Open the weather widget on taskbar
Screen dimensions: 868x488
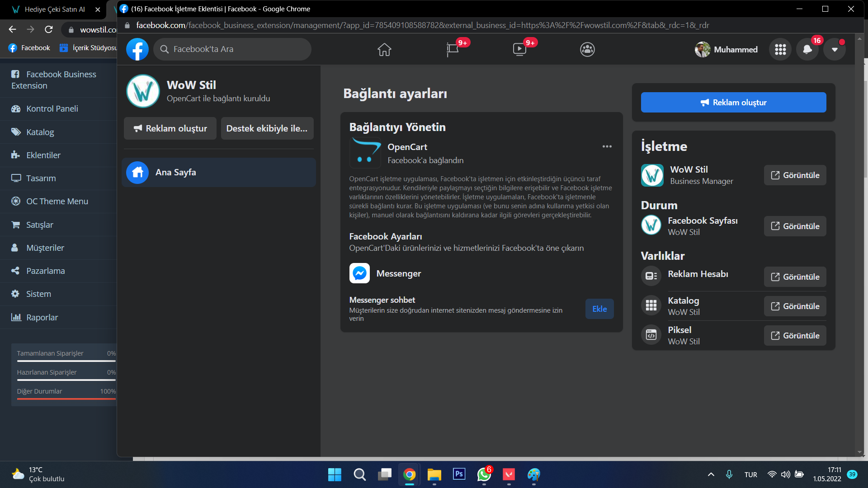click(x=38, y=474)
